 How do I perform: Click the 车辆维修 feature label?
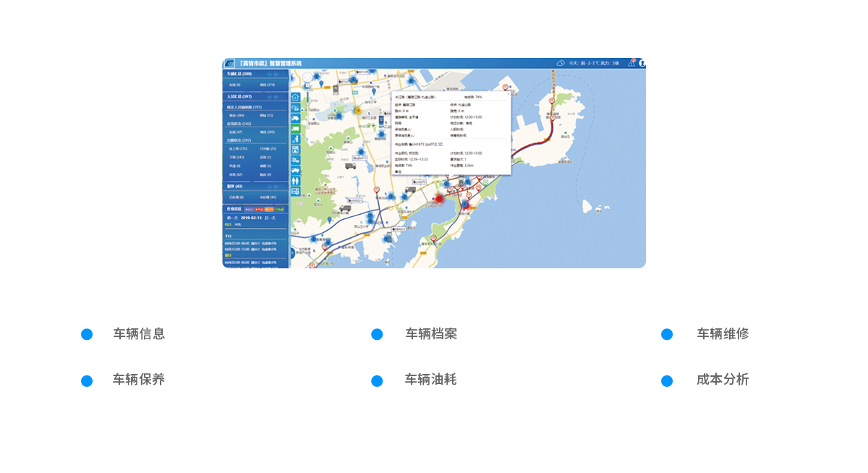(723, 333)
